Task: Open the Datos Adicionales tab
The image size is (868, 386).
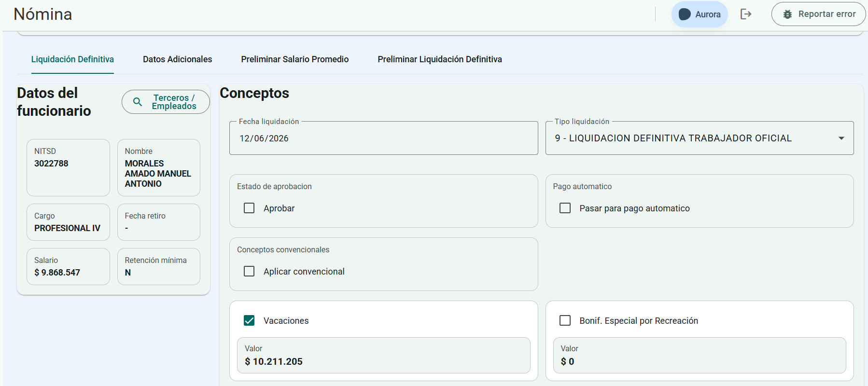Action: (177, 59)
